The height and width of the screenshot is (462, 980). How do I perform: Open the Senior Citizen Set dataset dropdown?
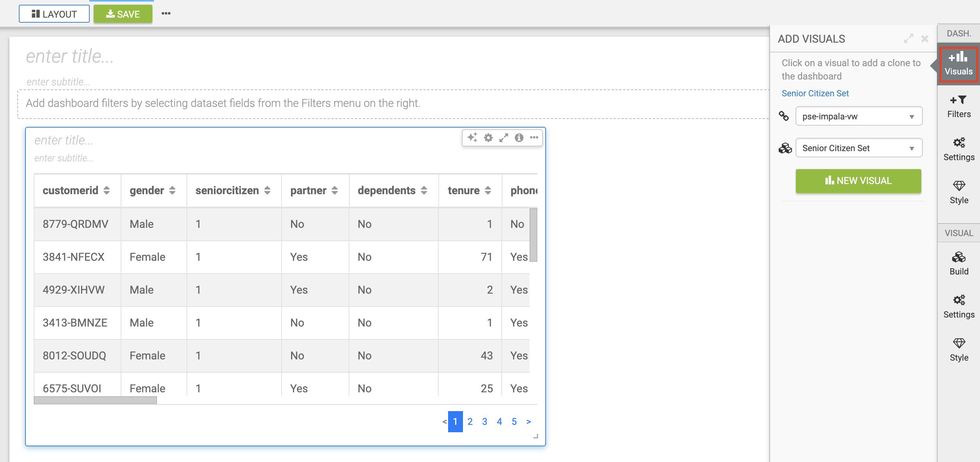[x=859, y=148]
